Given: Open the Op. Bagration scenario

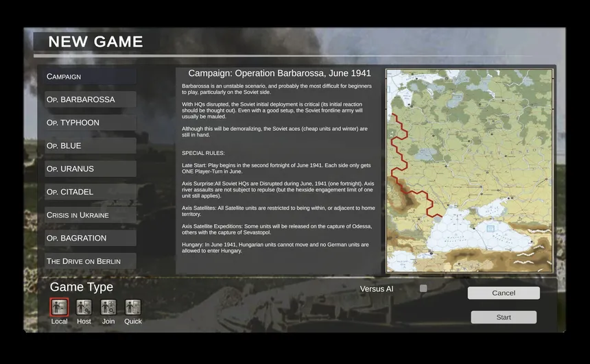Looking at the screenshot, I should pos(91,239).
